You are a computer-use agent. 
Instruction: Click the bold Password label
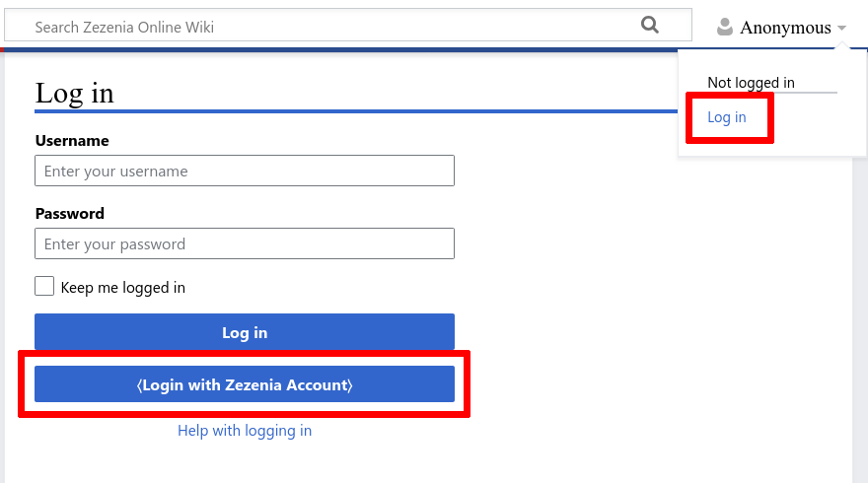[69, 214]
